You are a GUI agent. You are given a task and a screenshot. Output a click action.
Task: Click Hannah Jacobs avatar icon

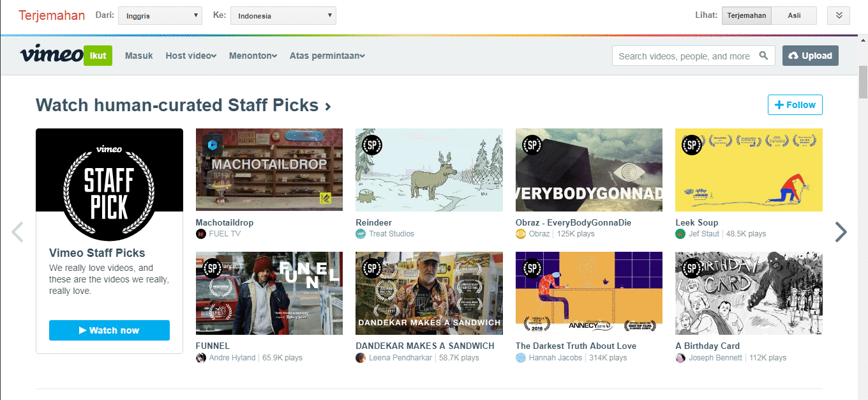pos(521,358)
